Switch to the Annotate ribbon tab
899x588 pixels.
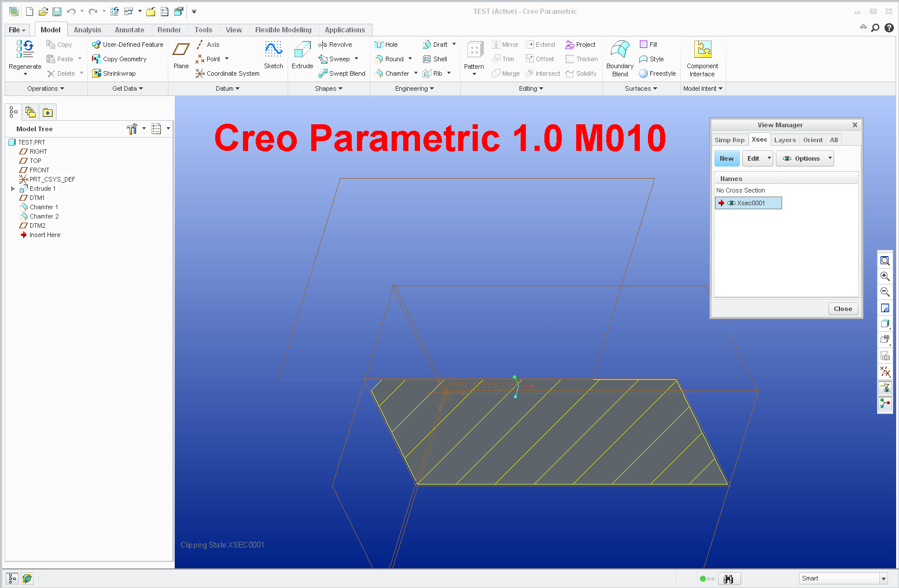[130, 30]
